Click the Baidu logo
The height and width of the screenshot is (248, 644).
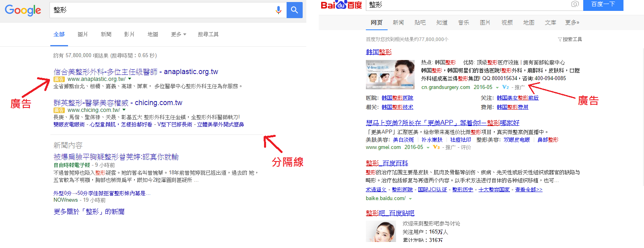point(341,5)
